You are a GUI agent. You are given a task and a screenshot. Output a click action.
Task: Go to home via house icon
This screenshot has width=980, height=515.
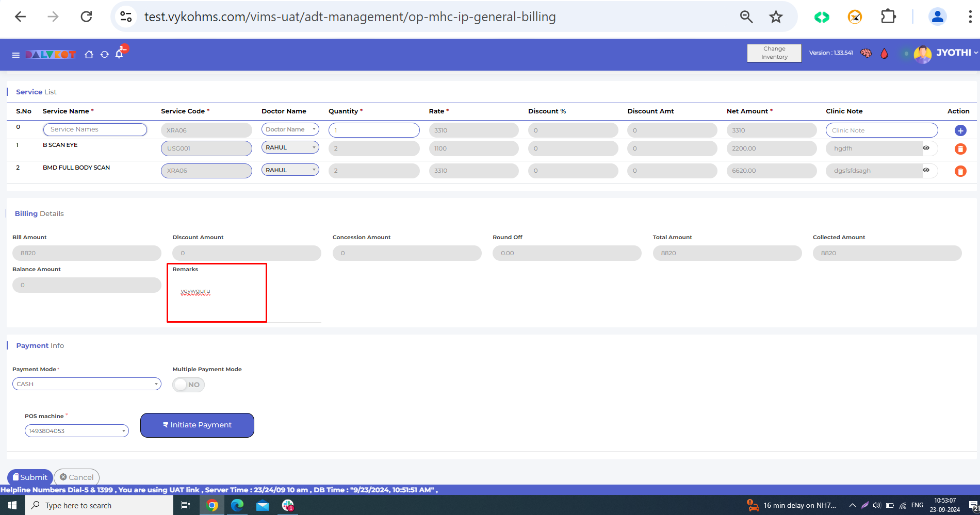tap(89, 55)
